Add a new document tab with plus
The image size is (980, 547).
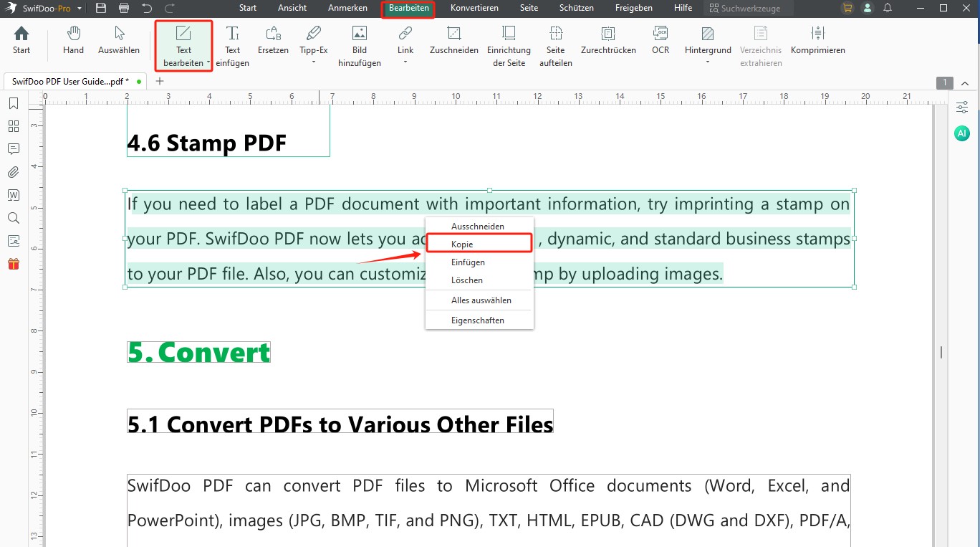coord(160,81)
